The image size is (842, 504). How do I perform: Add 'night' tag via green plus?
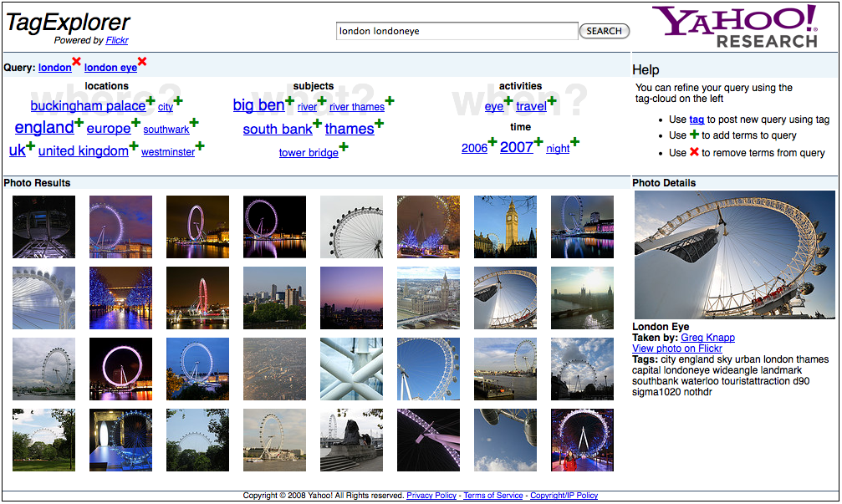point(575,142)
